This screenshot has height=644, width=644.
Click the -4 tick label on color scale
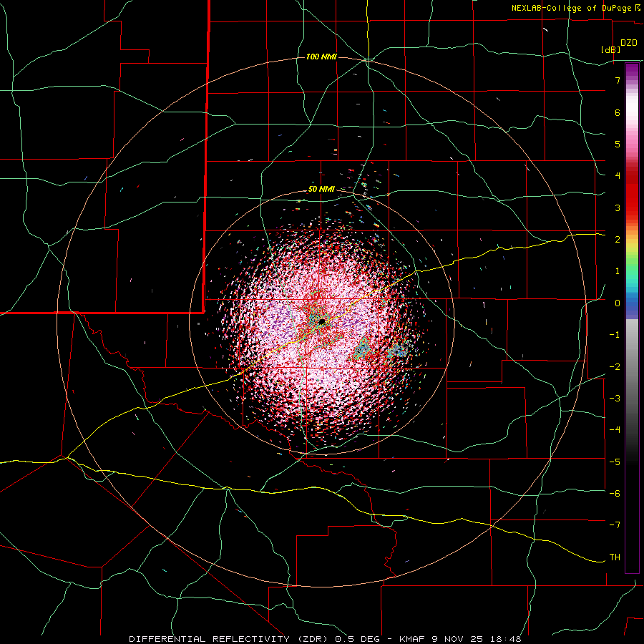(615, 430)
